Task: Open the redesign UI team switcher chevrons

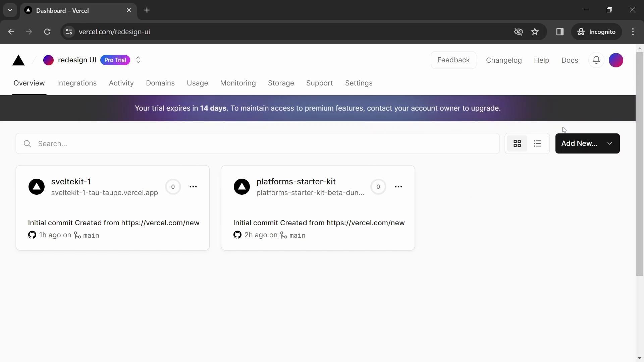Action: [138, 60]
